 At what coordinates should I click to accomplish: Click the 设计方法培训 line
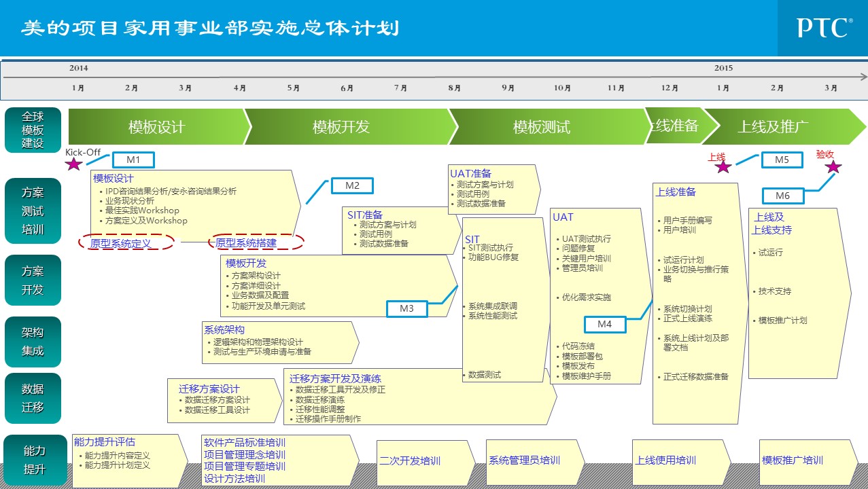click(235, 478)
